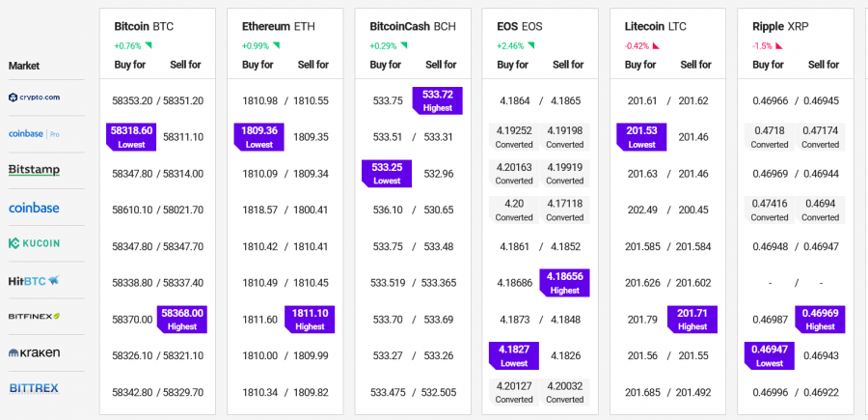Click the 58368.00 Highest Bitcoin badge
The image size is (868, 420).
point(182,320)
